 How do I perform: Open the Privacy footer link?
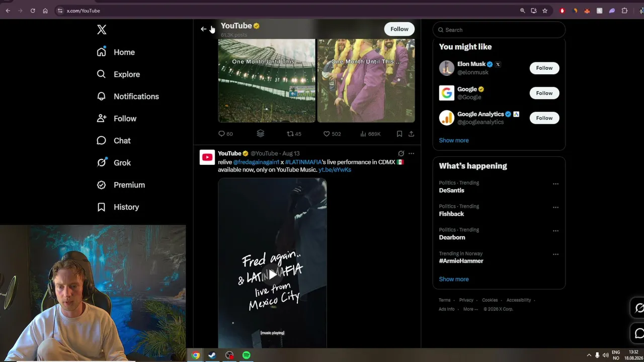[466, 300]
